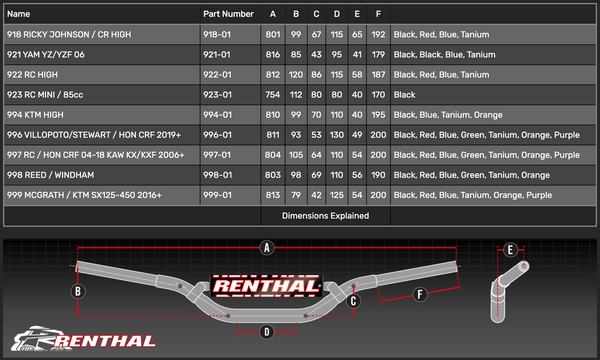Click colors 'Black, Blue, Tanium, Orange' in 994 row
The image size is (600, 360).
[448, 115]
